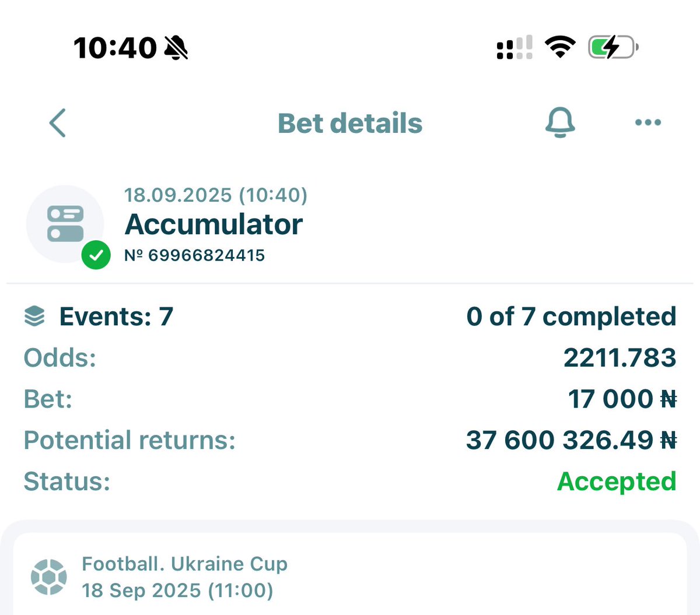
Task: Tap the Bet details title
Action: 350,124
